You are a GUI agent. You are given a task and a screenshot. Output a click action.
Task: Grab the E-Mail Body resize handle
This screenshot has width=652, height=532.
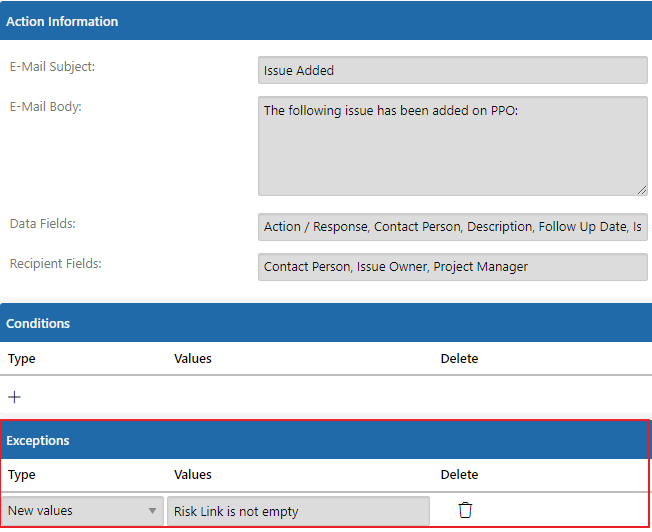coord(642,191)
